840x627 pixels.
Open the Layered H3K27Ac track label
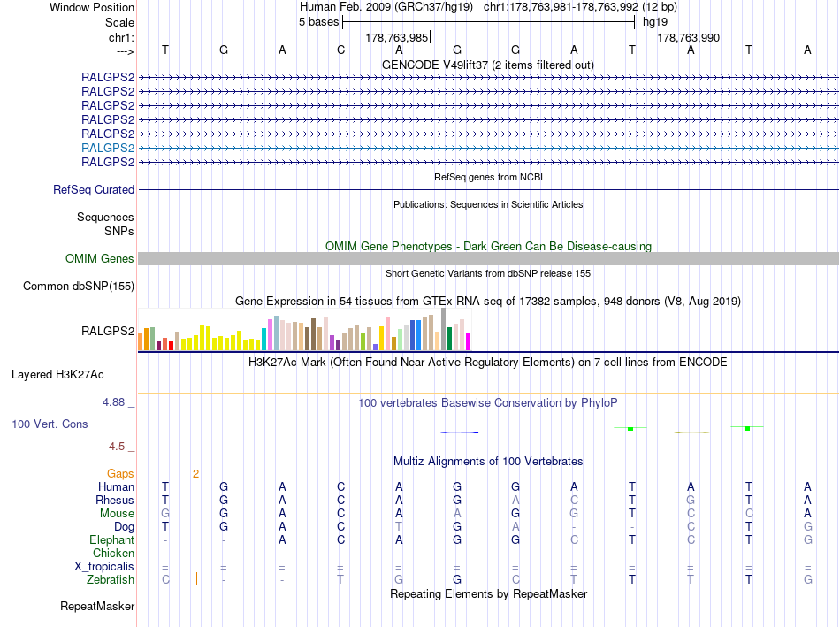57,375
